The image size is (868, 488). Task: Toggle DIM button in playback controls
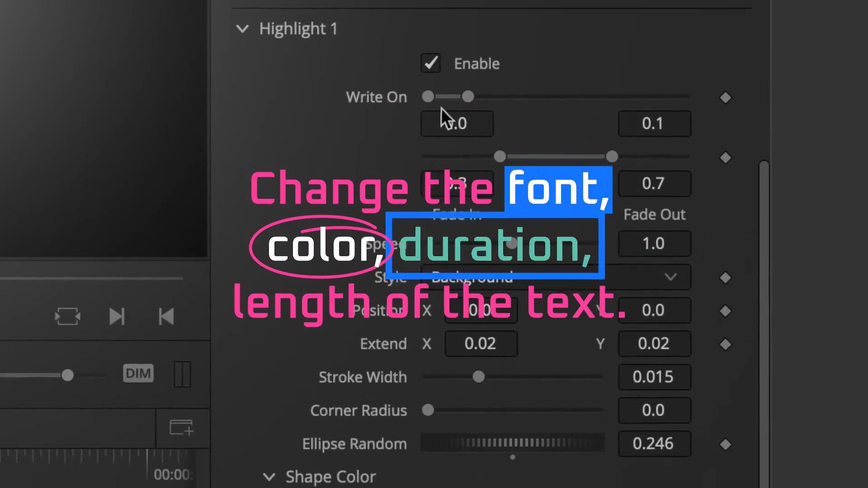pyautogui.click(x=138, y=374)
